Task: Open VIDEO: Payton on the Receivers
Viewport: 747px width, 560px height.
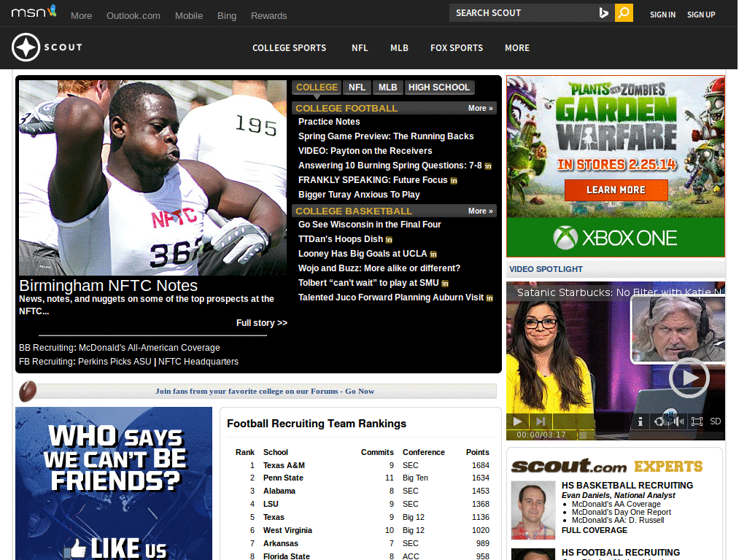Action: [x=365, y=150]
